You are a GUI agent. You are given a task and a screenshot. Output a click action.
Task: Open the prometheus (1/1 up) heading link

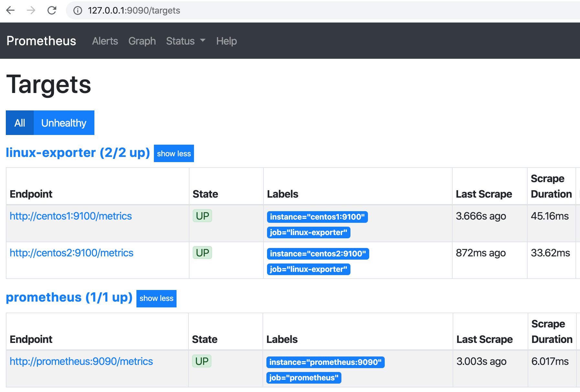tap(69, 297)
